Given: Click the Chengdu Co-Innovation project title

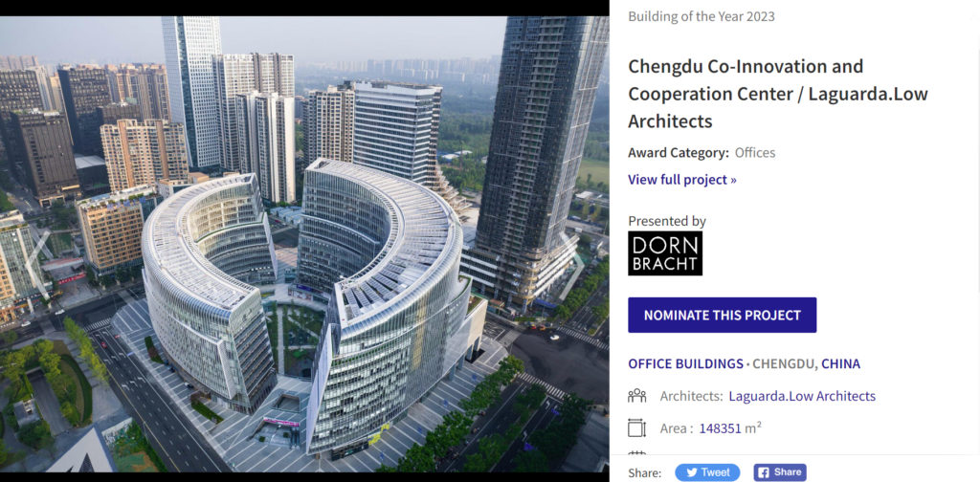Looking at the screenshot, I should pyautogui.click(x=777, y=94).
